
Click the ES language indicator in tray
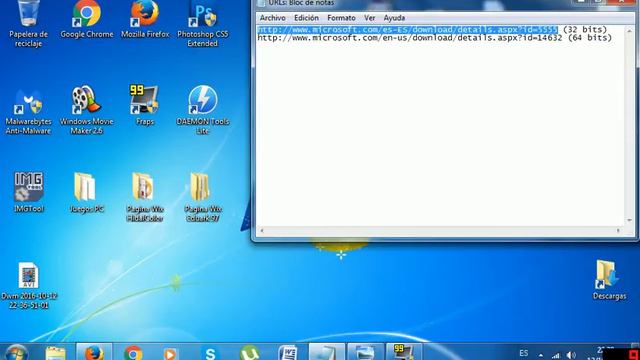pyautogui.click(x=524, y=353)
